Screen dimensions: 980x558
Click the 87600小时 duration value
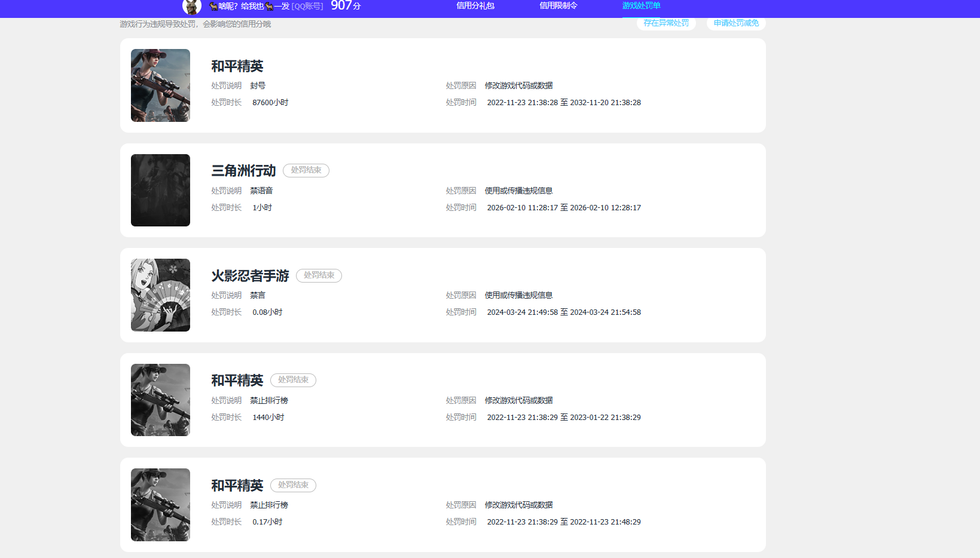pyautogui.click(x=270, y=103)
